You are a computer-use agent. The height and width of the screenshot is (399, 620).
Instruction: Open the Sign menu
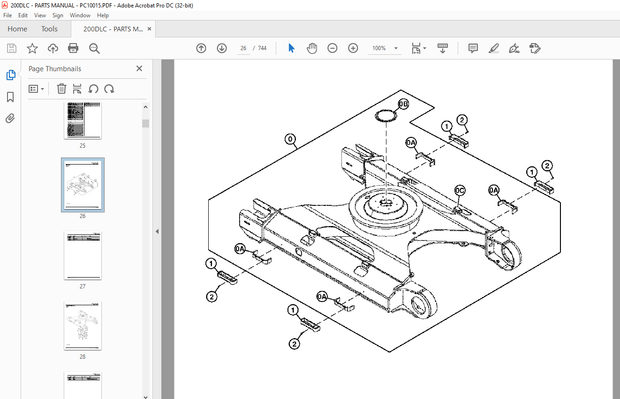[58, 15]
